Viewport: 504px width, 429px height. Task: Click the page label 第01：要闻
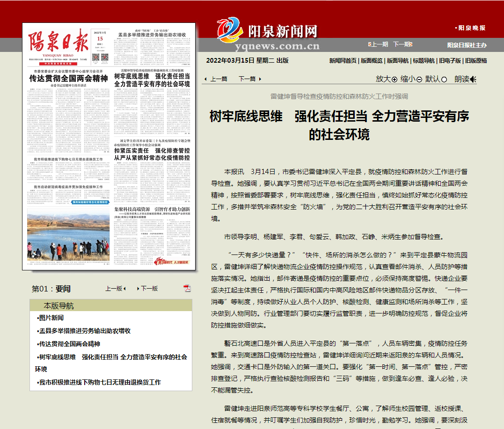(51, 289)
